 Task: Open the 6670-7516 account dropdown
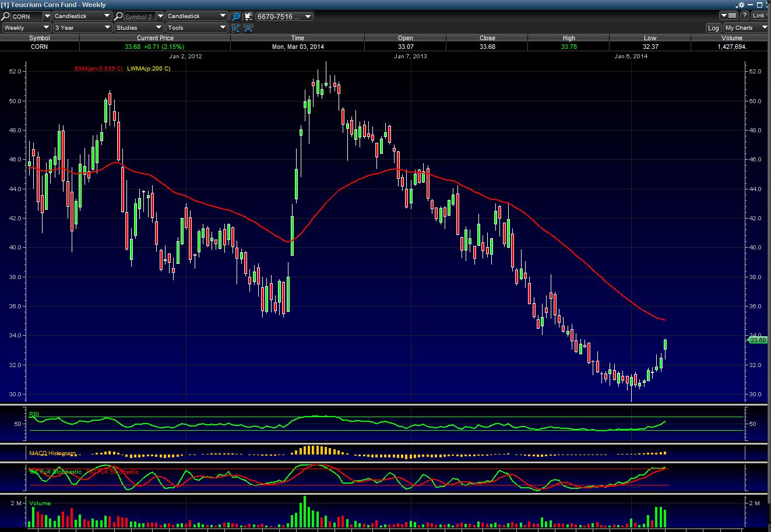click(x=284, y=16)
